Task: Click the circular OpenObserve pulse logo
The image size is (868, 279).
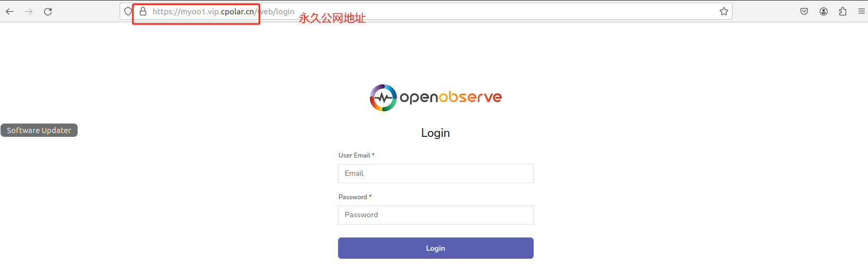Action: tap(383, 97)
